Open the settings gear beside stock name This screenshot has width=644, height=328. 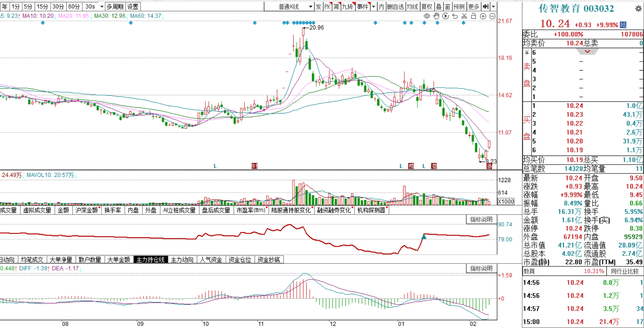click(638, 9)
